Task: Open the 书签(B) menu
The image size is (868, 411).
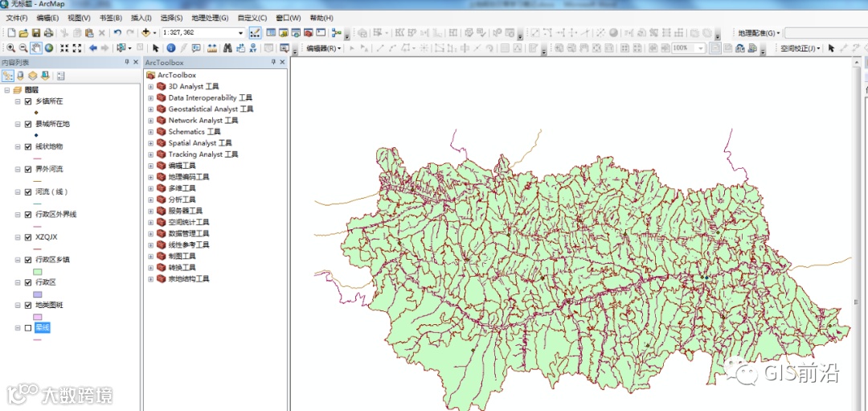Action: click(111, 18)
